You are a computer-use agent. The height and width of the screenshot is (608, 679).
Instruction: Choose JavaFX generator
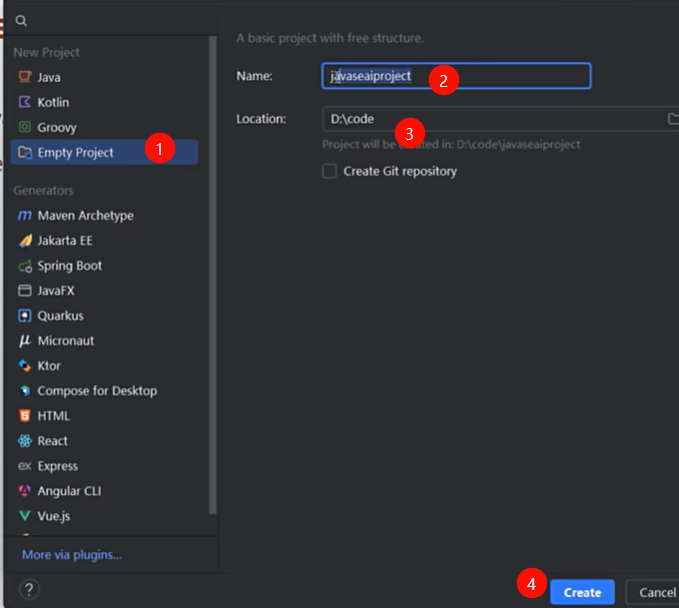pos(104,291)
